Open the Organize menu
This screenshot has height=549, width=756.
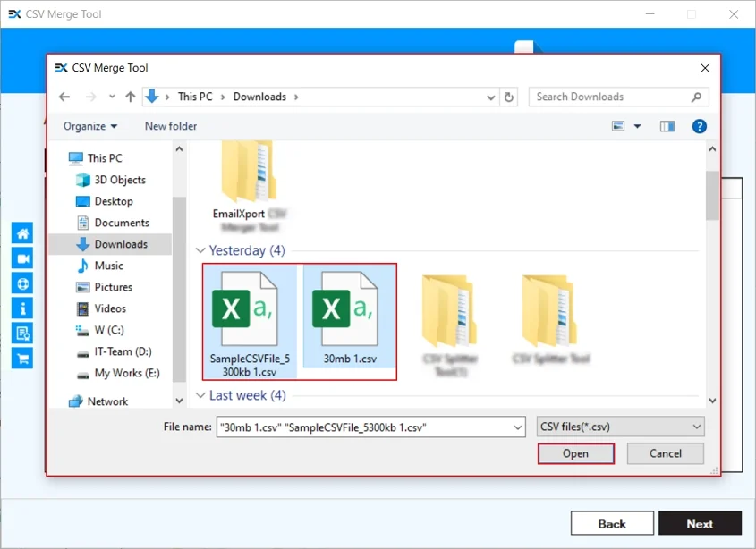89,126
